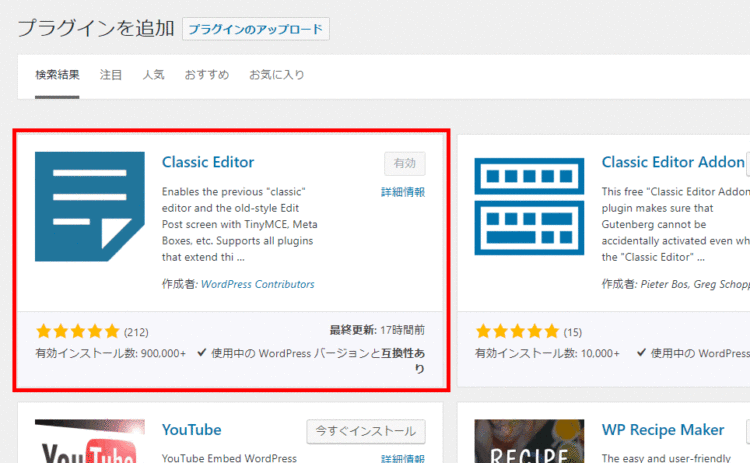The height and width of the screenshot is (463, 750).
Task: Click the Classic Editor Addon star rating
Action: click(517, 331)
